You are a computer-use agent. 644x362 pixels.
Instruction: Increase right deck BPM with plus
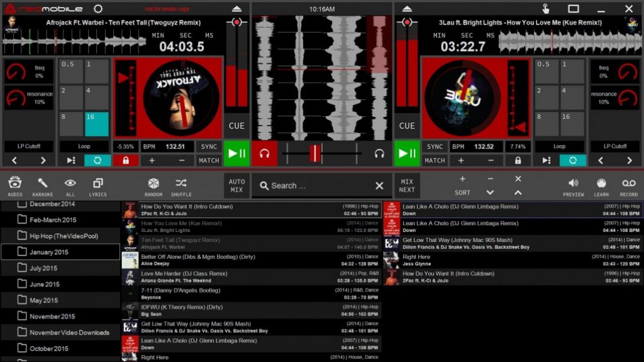tap(461, 160)
